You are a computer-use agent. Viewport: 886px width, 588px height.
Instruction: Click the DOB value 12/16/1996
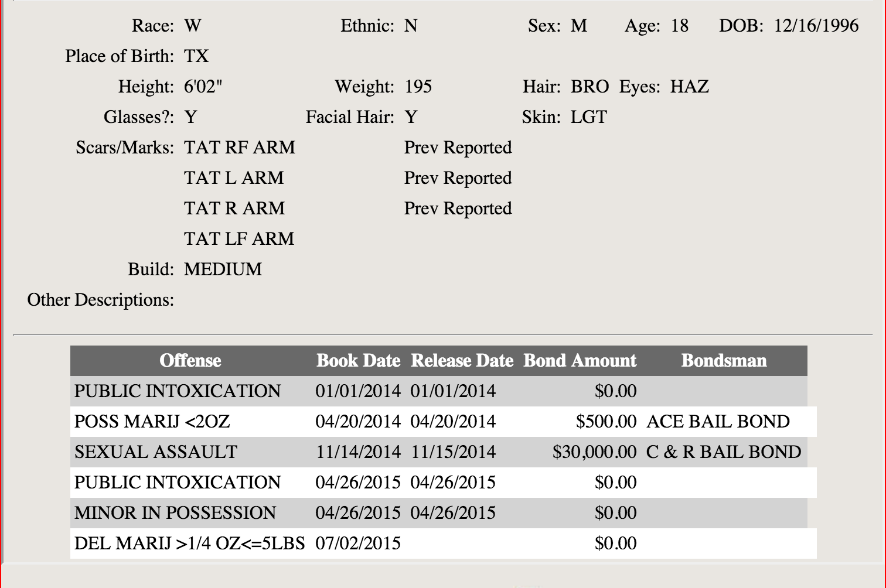(816, 26)
